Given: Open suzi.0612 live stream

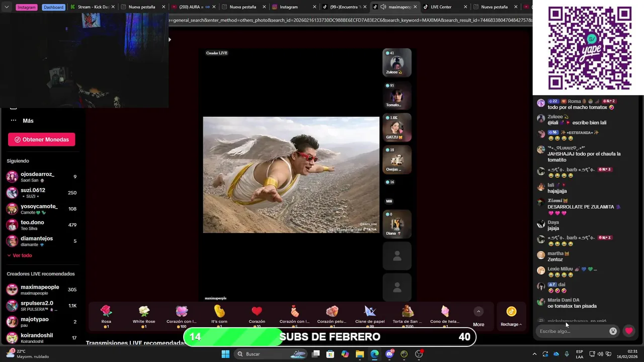Looking at the screenshot, I should coord(41,193).
